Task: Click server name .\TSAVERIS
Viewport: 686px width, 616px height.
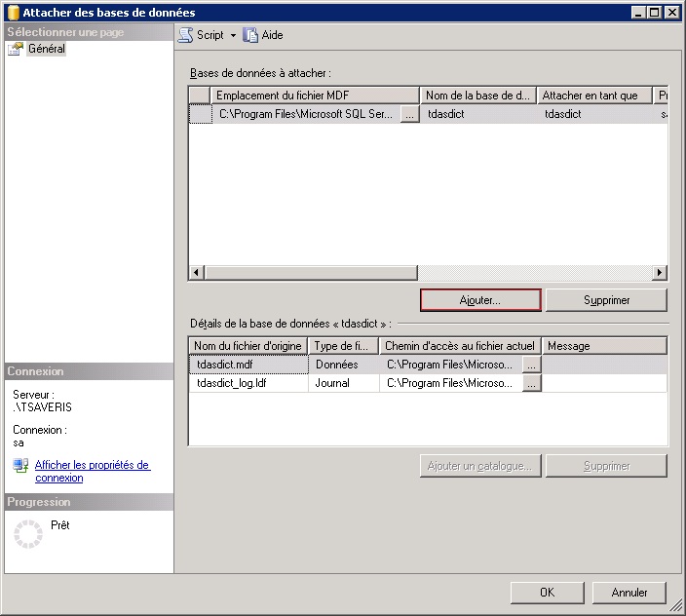Action: click(43, 407)
